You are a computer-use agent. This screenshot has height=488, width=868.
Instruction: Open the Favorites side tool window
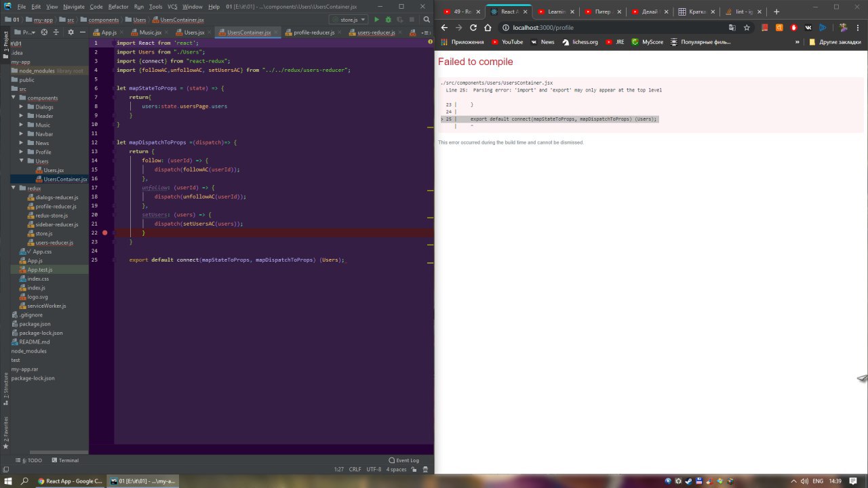[5, 434]
